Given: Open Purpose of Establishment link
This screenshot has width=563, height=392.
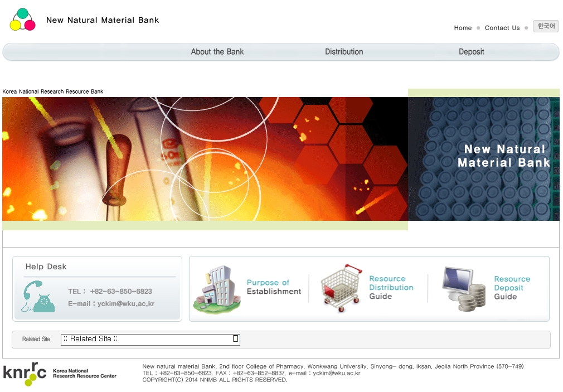Looking at the screenshot, I should pyautogui.click(x=274, y=287).
